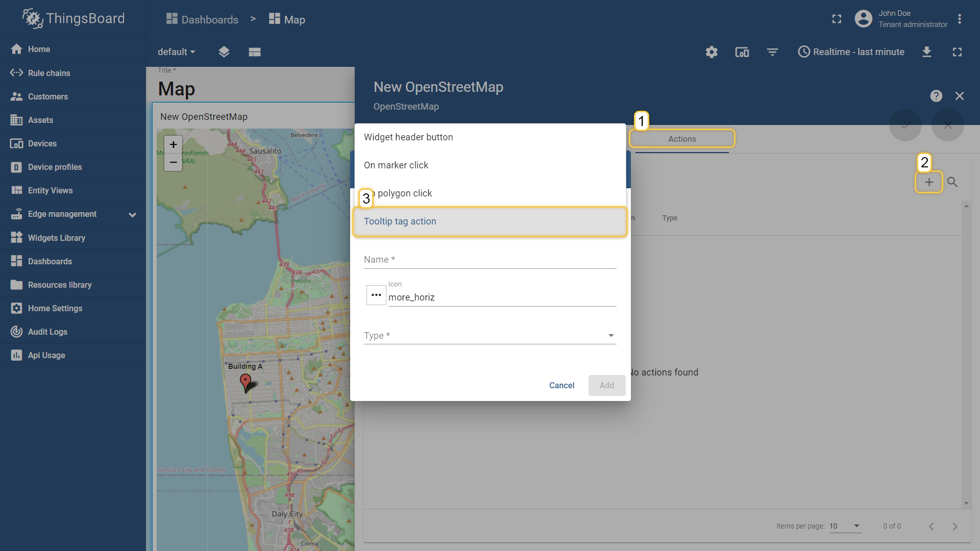
Task: Select Widget header button option
Action: (490, 137)
